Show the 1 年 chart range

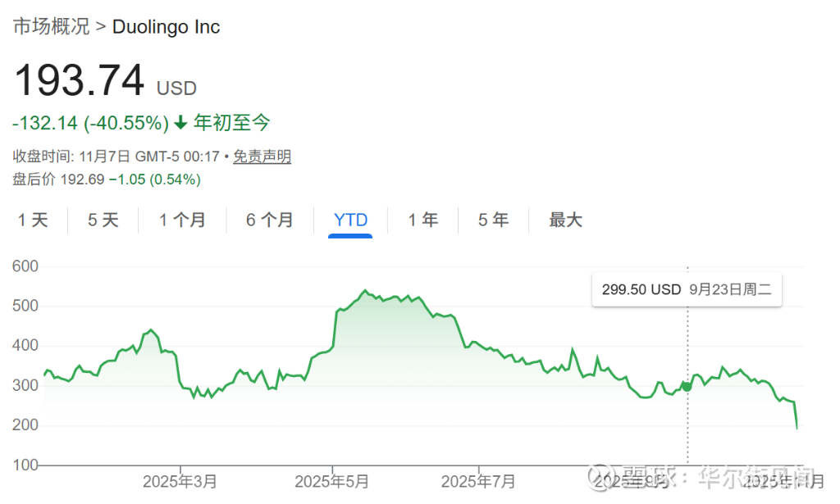click(x=423, y=220)
